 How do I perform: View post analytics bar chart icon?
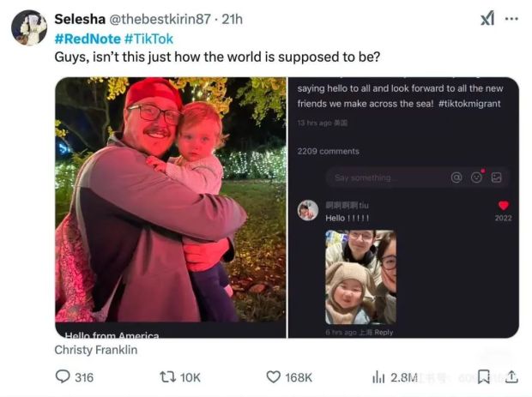click(x=378, y=376)
